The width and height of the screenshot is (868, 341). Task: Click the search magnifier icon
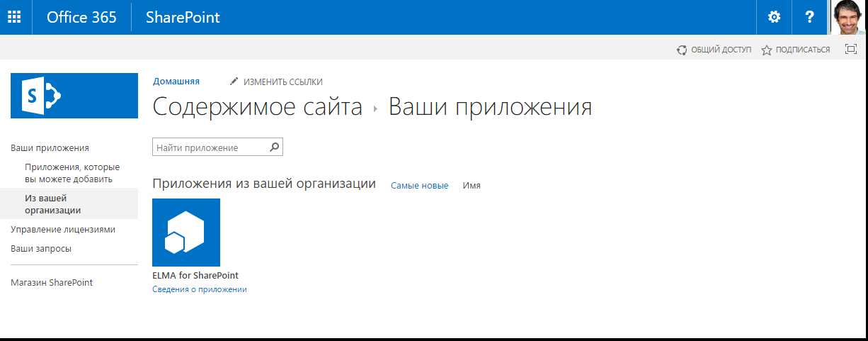pos(275,147)
